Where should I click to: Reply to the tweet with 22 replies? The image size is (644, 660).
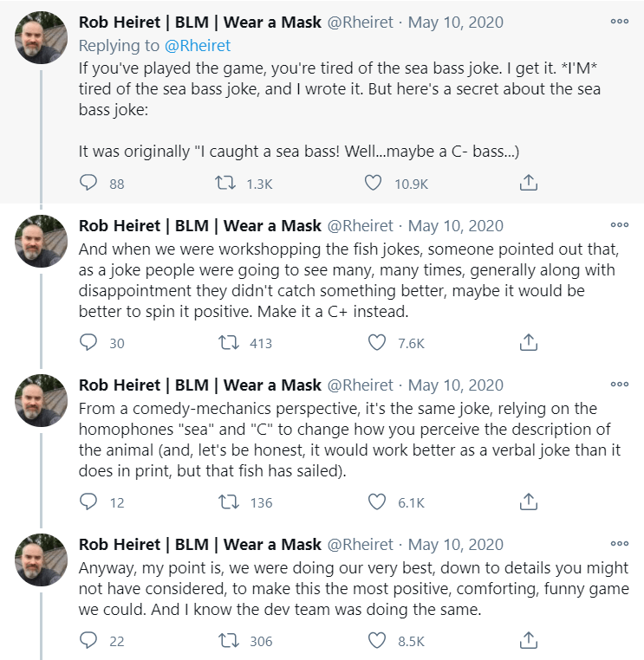point(89,641)
